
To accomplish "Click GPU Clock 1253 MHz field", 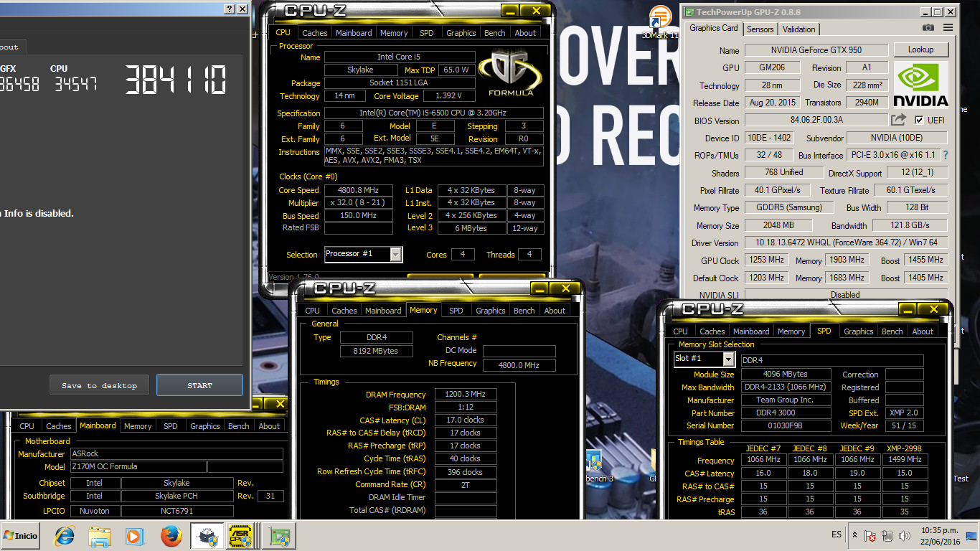I will [767, 260].
